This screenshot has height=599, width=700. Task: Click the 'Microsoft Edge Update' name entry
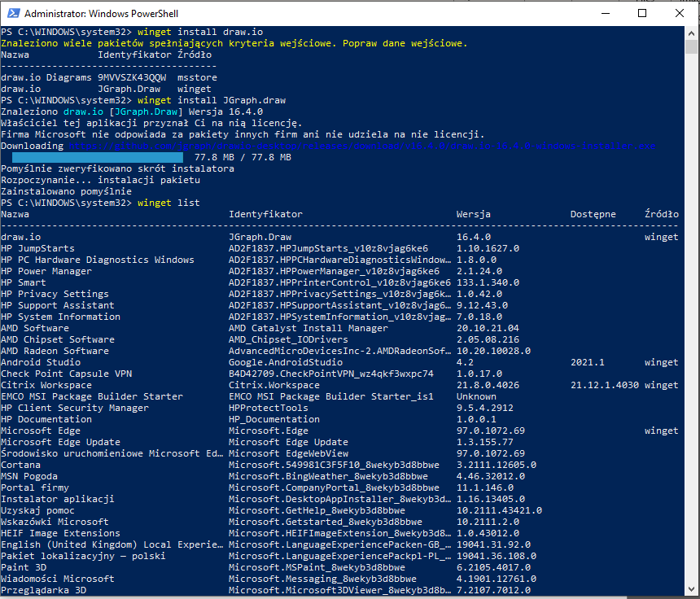click(60, 442)
